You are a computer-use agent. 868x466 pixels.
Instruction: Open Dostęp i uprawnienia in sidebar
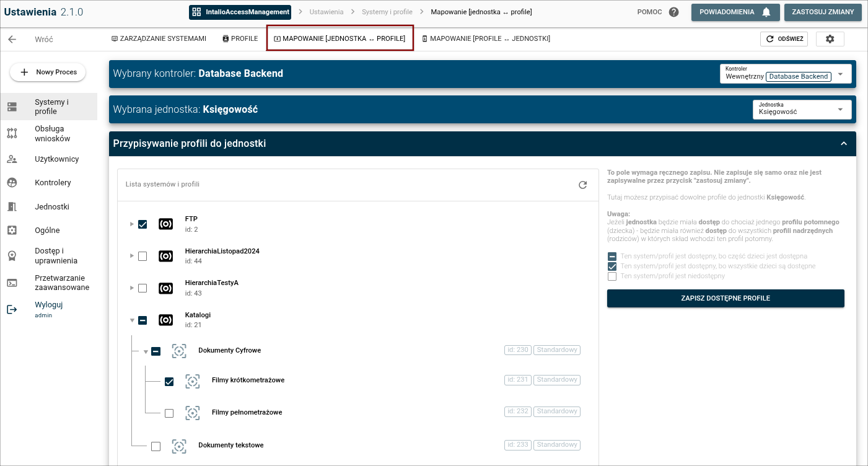[x=48, y=256]
